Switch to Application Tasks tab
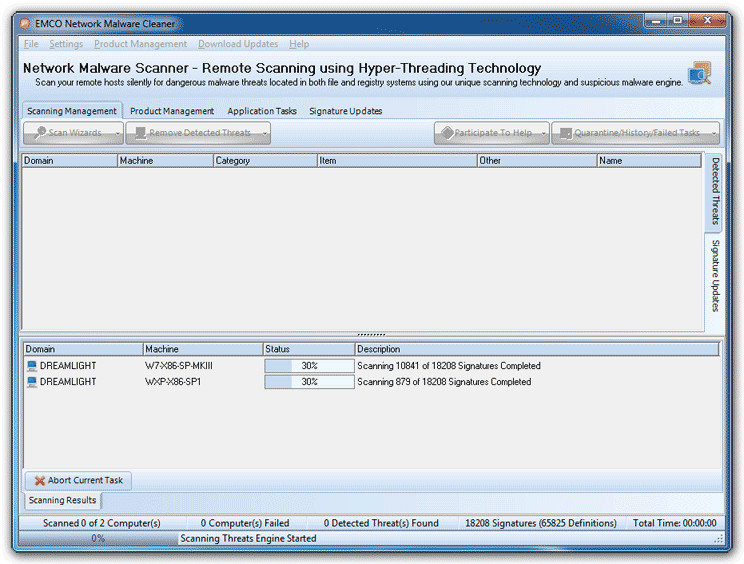744x564 pixels. point(262,111)
